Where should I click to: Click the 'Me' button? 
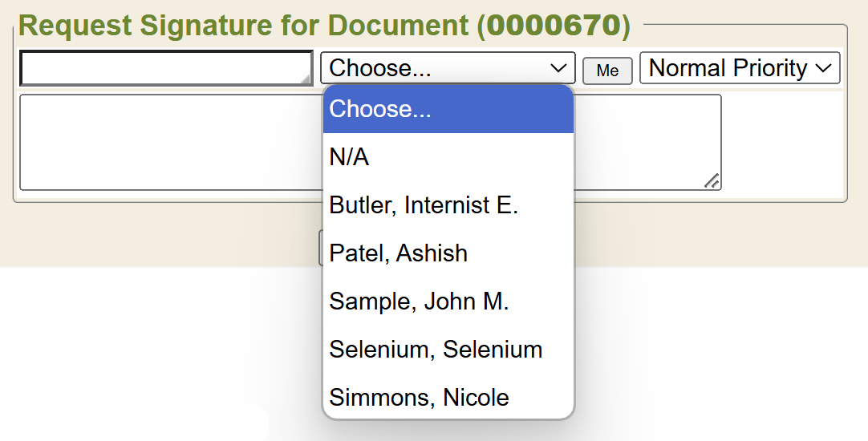point(607,71)
